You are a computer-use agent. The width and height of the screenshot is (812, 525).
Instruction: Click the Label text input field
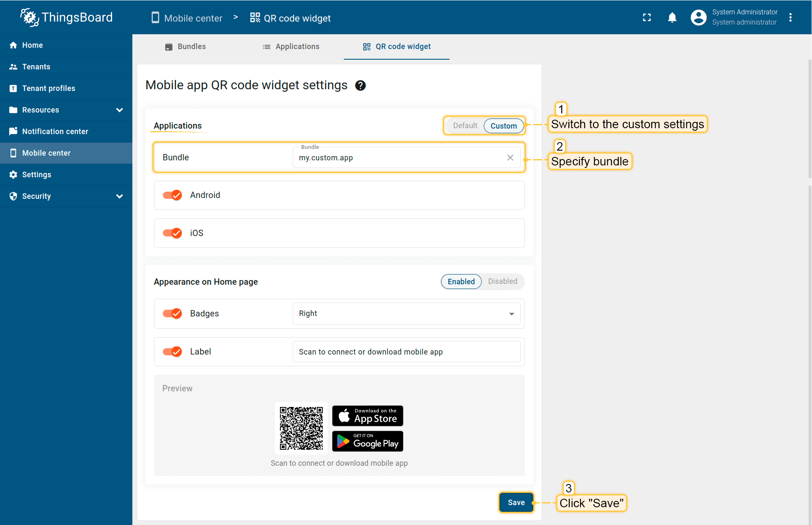pos(406,352)
